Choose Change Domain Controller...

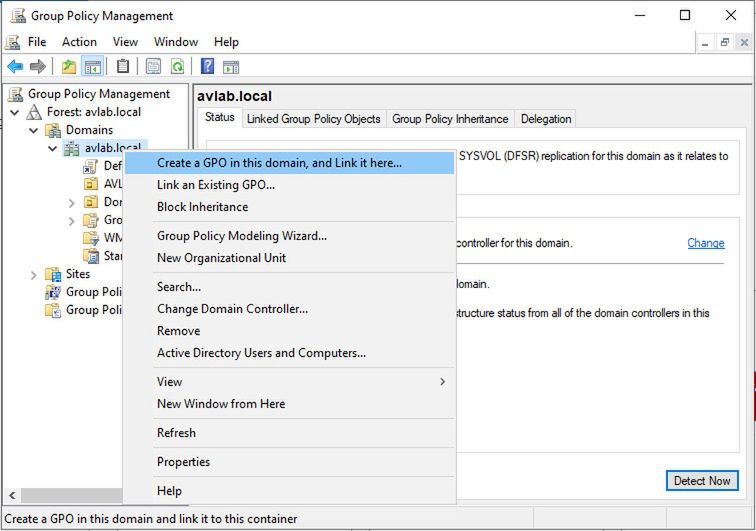[289, 309]
